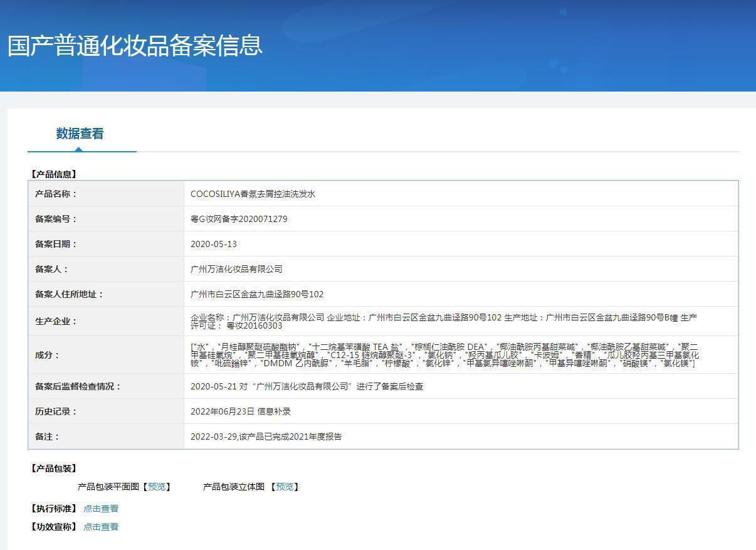Click the 备注 entry about 2021年度报告
This screenshot has width=756, height=550.
(266, 436)
